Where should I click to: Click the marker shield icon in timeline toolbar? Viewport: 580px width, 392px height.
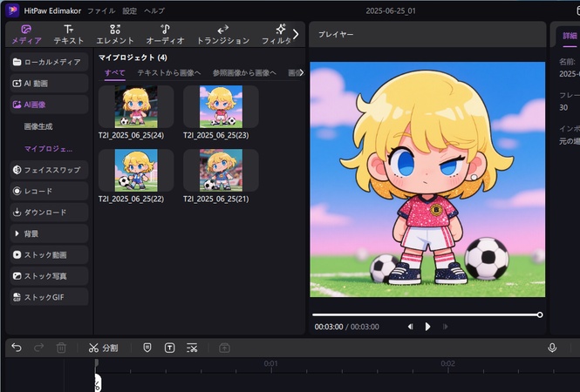[x=147, y=348]
